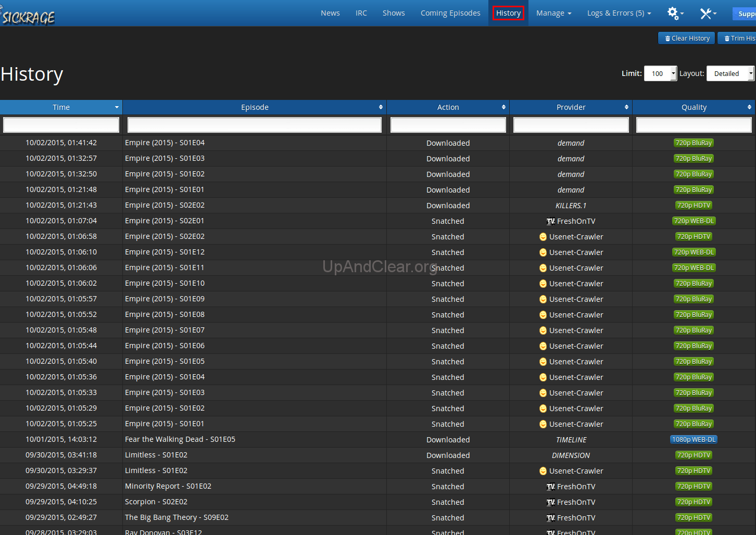756x535 pixels.
Task: Click FreshOnTV provider icon for Empire S02E01
Action: pyautogui.click(x=551, y=221)
